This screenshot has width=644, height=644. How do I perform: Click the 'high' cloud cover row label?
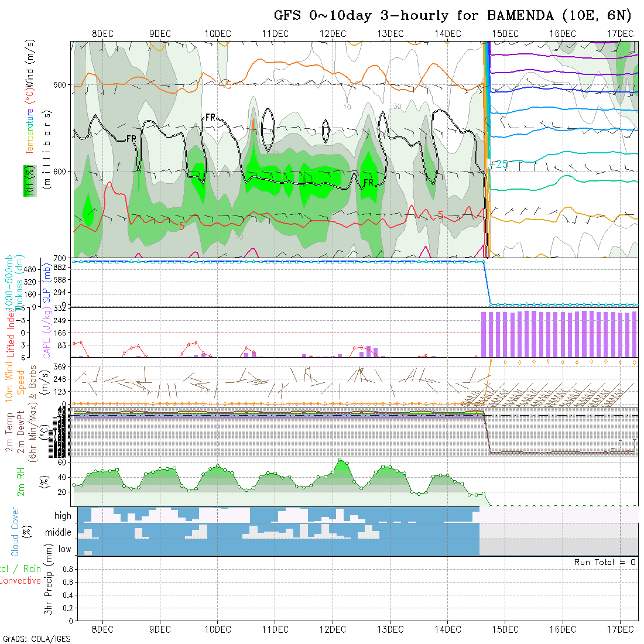pos(63,516)
